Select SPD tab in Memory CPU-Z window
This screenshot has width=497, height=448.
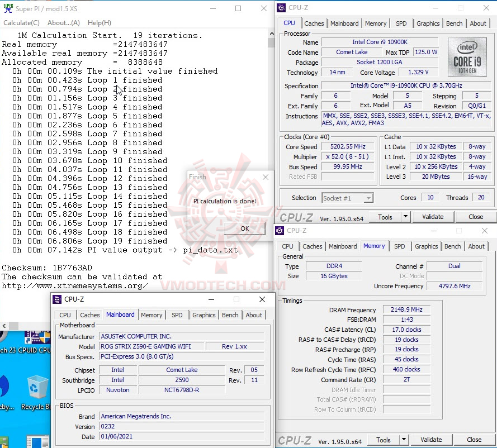(399, 246)
